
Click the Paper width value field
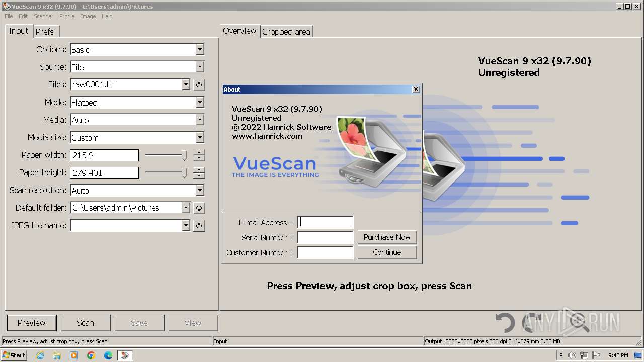pyautogui.click(x=104, y=155)
